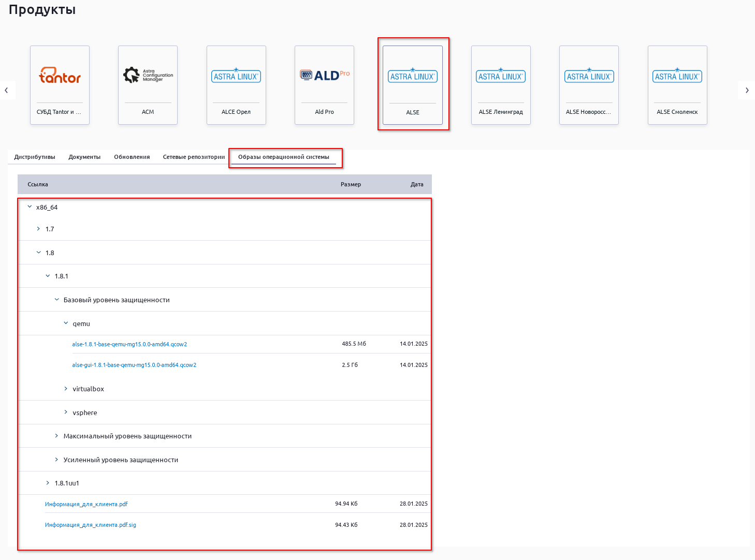The image size is (755, 560).
Task: Open the ALSE Ленинград product card
Action: [501, 85]
